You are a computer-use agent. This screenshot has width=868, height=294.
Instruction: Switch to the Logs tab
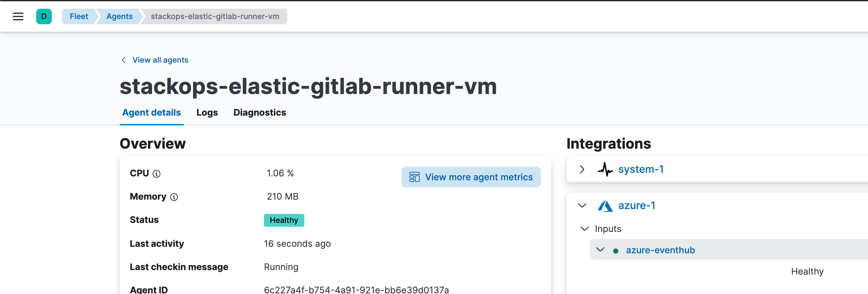(207, 112)
